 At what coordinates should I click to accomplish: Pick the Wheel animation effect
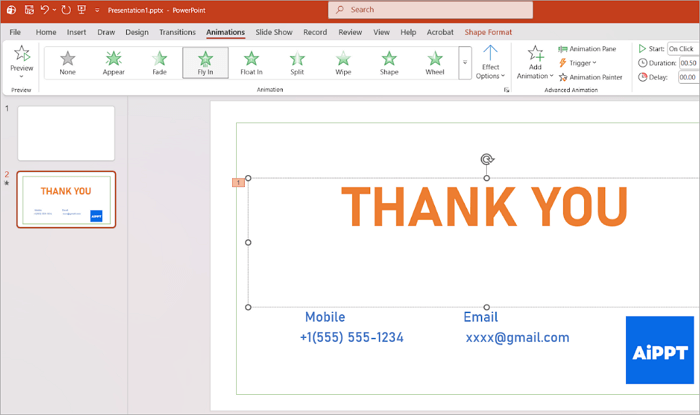[x=435, y=63]
